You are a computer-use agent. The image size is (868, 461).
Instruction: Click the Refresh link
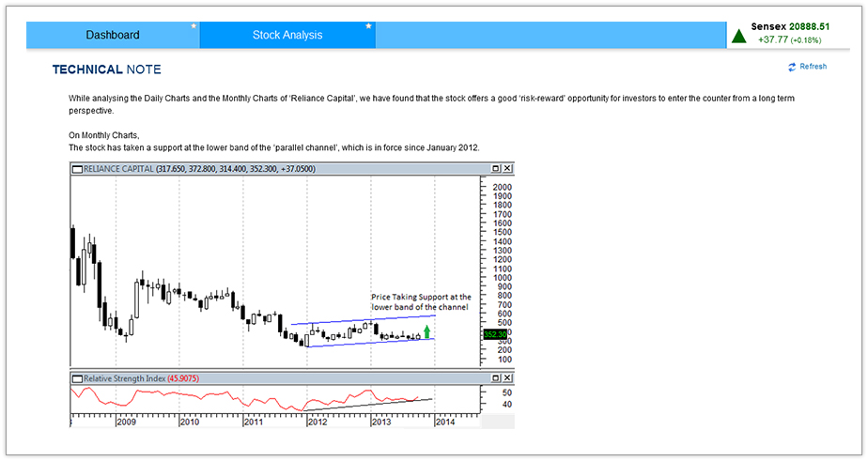tap(813, 67)
